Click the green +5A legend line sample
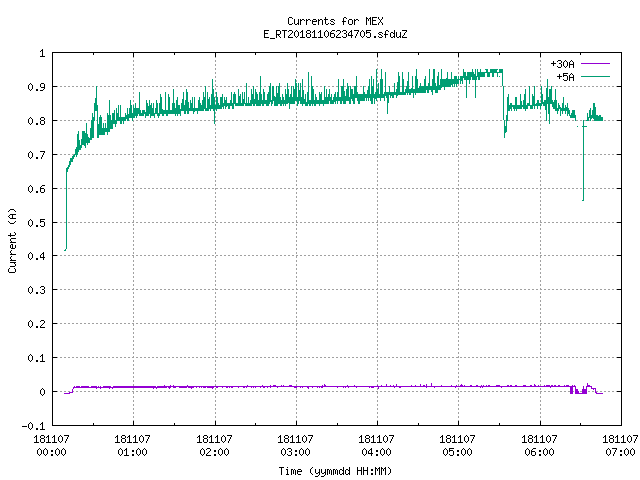The image size is (640, 480). coord(595,76)
